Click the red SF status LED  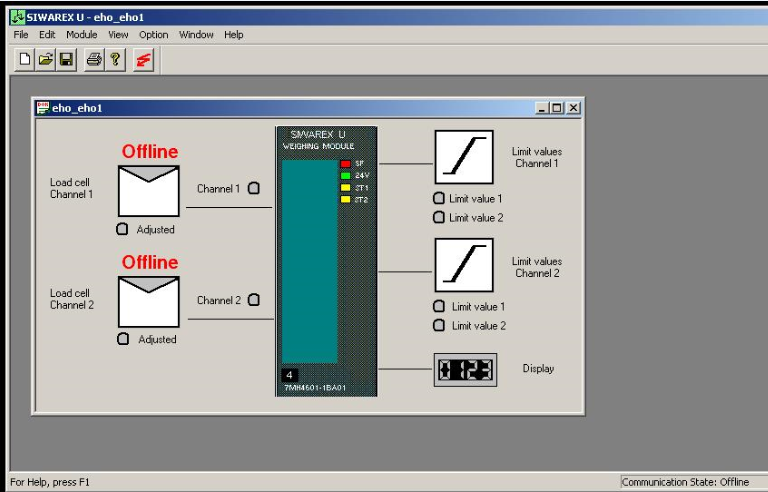tap(346, 164)
